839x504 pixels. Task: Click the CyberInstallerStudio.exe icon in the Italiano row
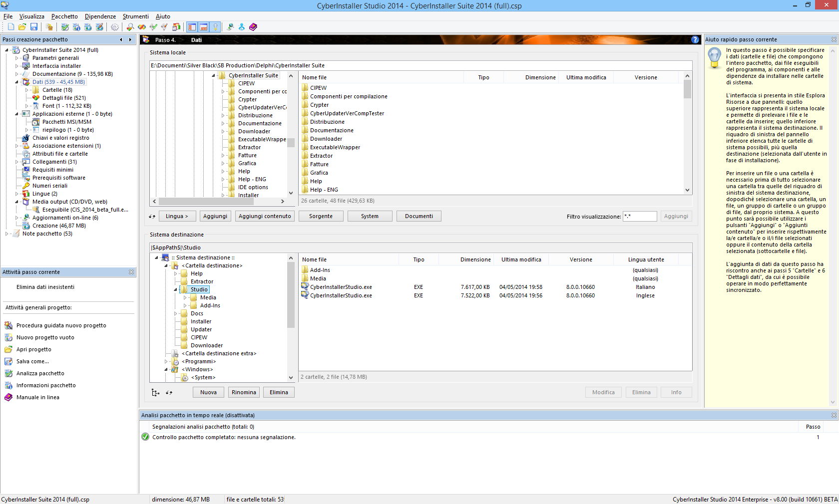(305, 287)
